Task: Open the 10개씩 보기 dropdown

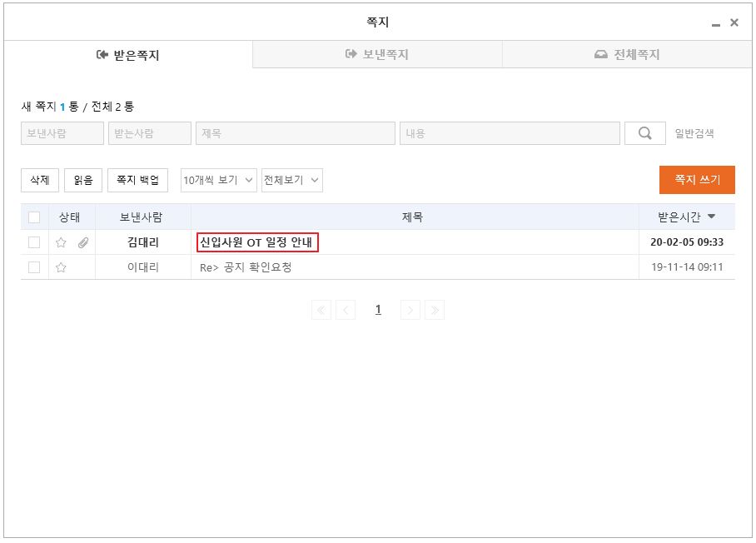Action: click(218, 180)
